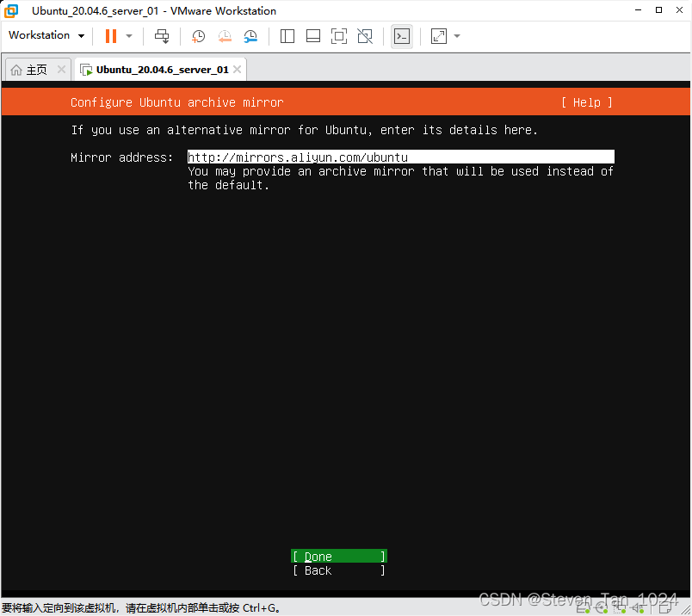The height and width of the screenshot is (616, 692).
Task: Take a snapshot of this virtual machine
Action: pyautogui.click(x=198, y=36)
